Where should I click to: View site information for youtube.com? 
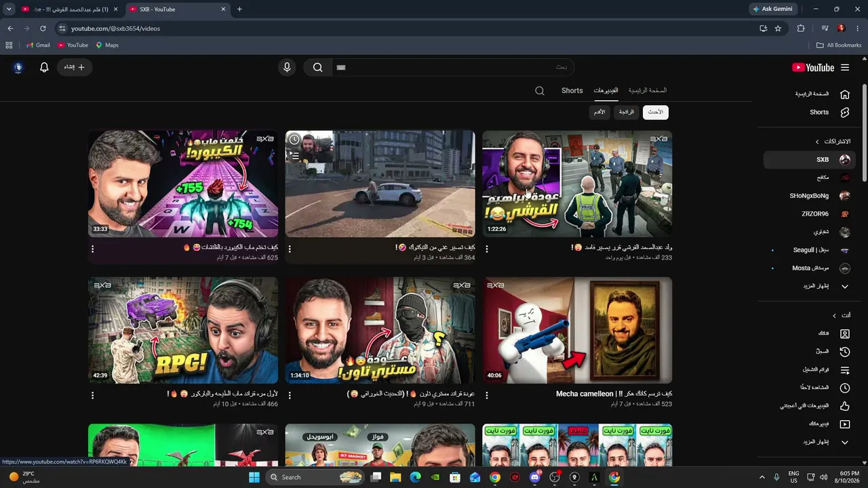pyautogui.click(x=62, y=28)
